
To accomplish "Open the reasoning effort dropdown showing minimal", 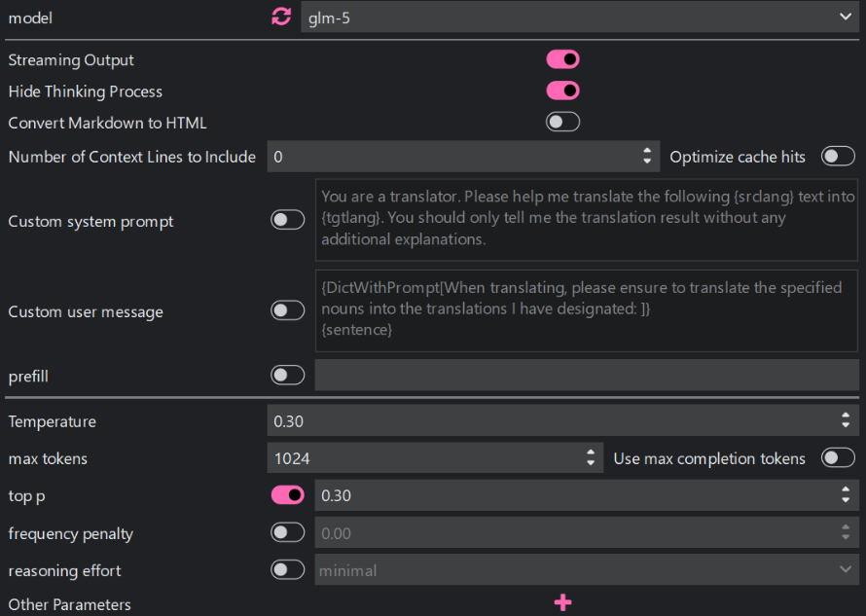I will coord(587,569).
